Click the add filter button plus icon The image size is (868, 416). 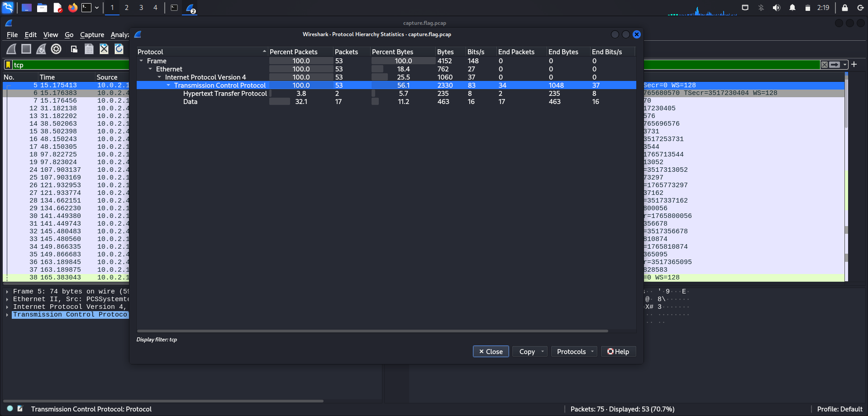[x=854, y=64]
